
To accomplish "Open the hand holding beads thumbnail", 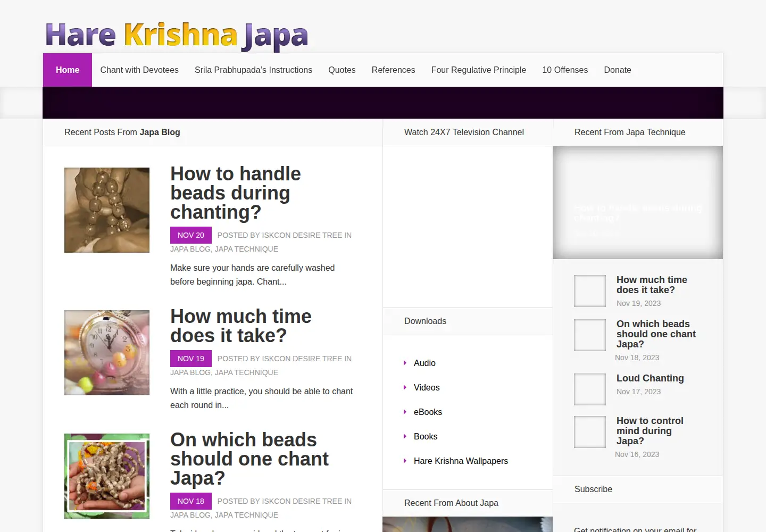I will click(x=107, y=476).
